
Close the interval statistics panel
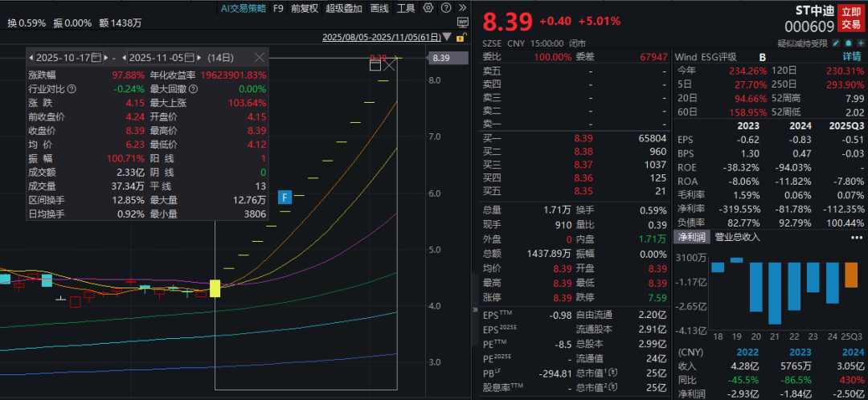259,57
